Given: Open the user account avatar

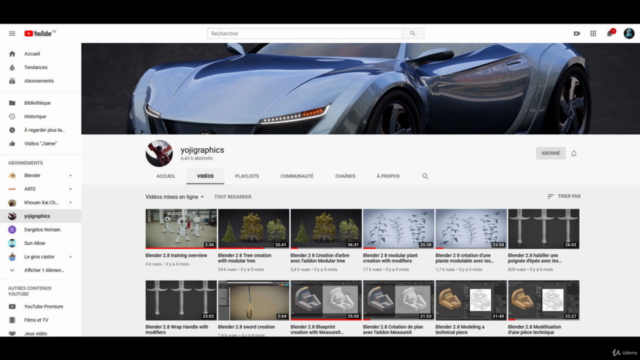Looking at the screenshot, I should (629, 33).
